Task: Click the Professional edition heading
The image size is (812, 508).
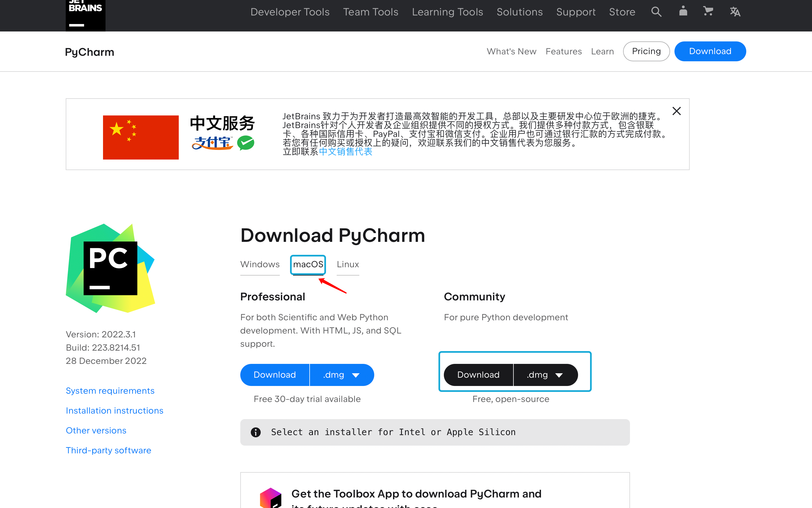Action: click(x=273, y=297)
